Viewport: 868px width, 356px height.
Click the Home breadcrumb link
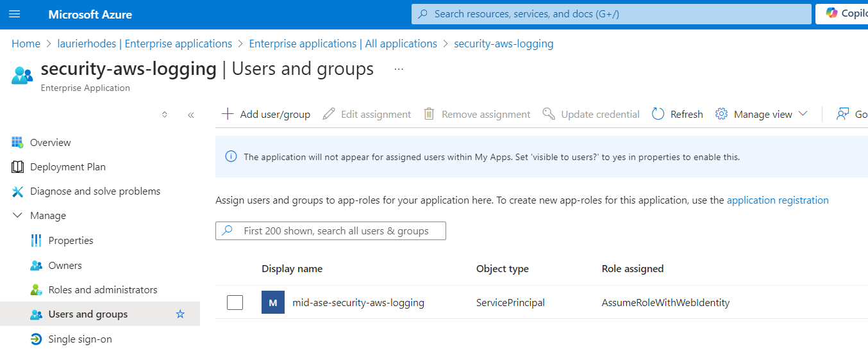click(26, 44)
